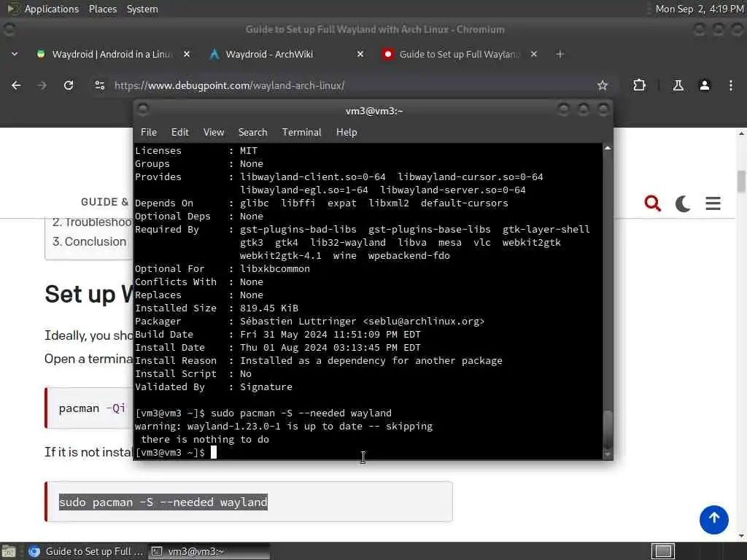Open Chromium three-dot menu
This screenshot has height=560, width=747.
click(x=730, y=85)
